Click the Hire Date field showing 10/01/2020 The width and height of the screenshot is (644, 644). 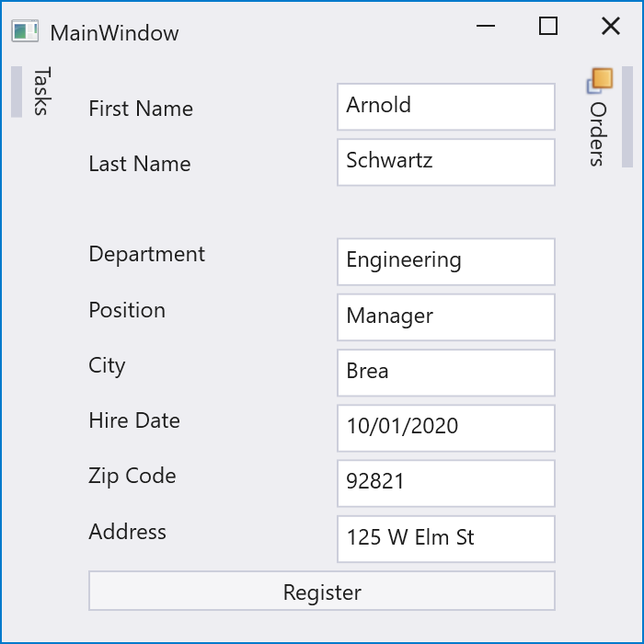(x=446, y=427)
